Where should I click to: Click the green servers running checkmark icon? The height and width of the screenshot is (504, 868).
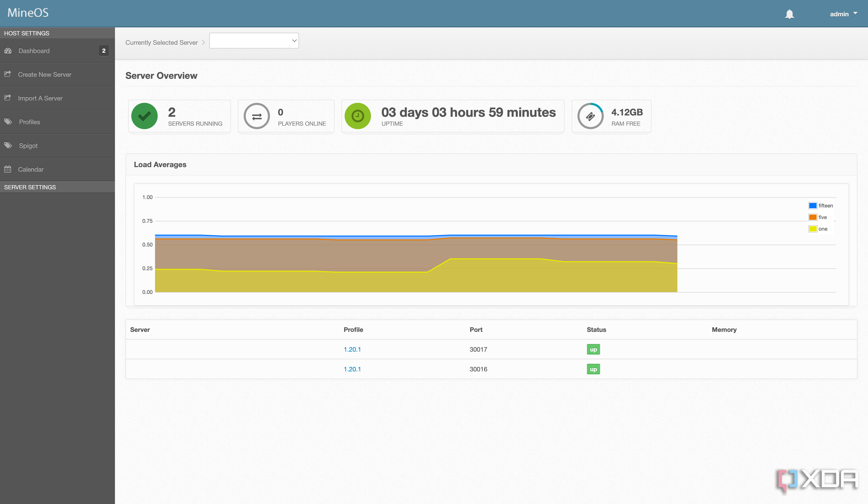pyautogui.click(x=144, y=116)
